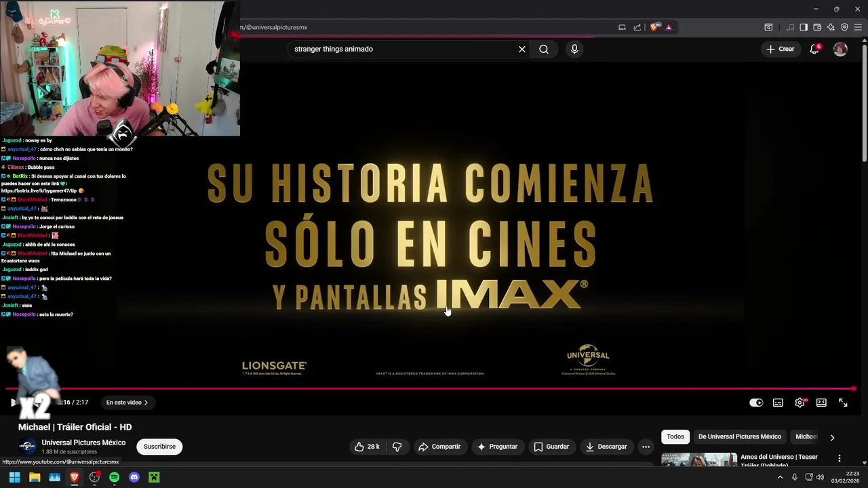868x488 pixels.
Task: Open Discord from the taskbar
Action: pyautogui.click(x=134, y=477)
